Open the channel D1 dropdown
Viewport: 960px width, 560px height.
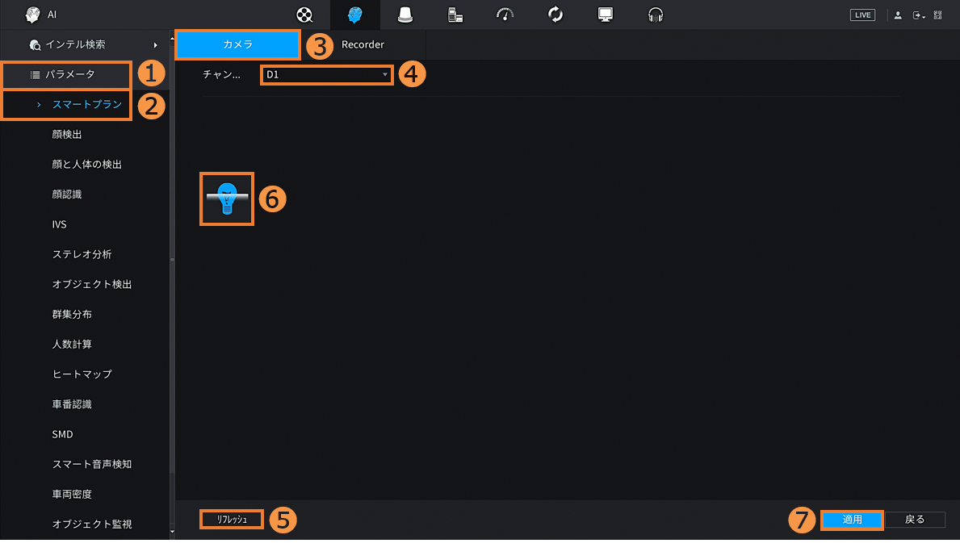[x=327, y=75]
